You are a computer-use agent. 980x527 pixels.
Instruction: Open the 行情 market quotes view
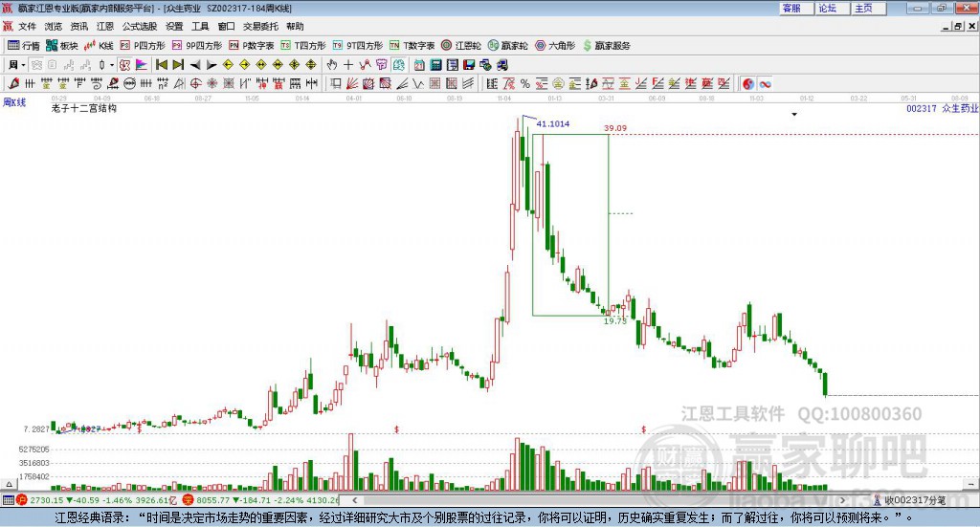click(23, 46)
